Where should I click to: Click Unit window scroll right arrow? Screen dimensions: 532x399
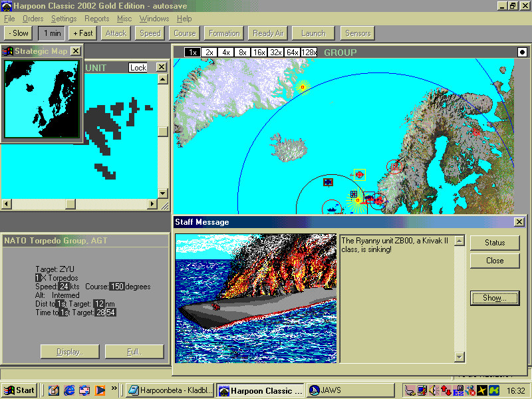point(152,204)
